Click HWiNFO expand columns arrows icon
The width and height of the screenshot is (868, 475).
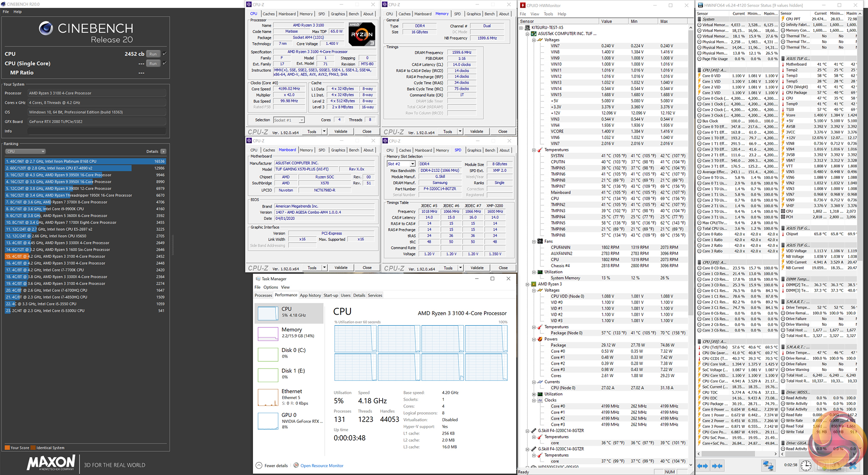click(702, 466)
